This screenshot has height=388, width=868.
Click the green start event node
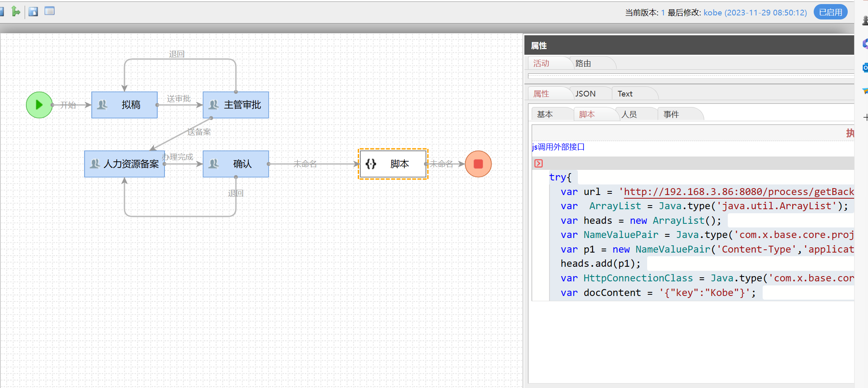[x=39, y=105]
